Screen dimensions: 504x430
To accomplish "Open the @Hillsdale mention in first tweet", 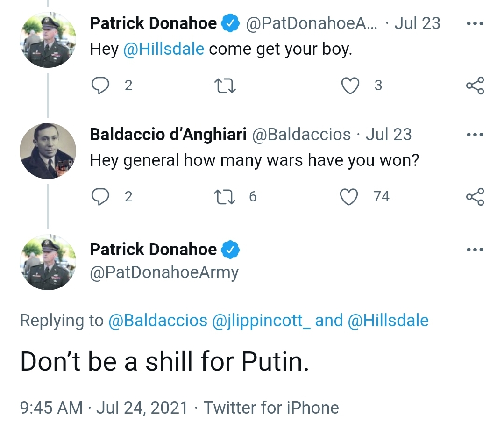I will click(x=163, y=49).
